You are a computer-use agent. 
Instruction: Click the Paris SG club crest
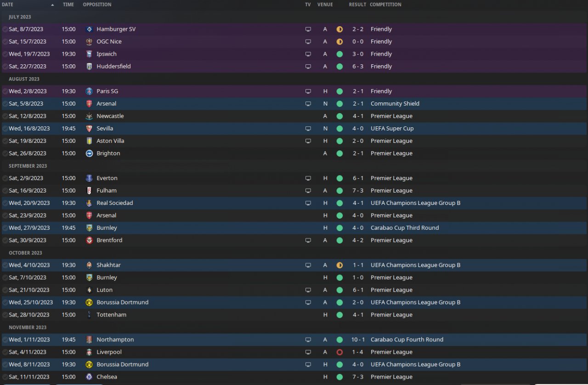[x=89, y=91]
